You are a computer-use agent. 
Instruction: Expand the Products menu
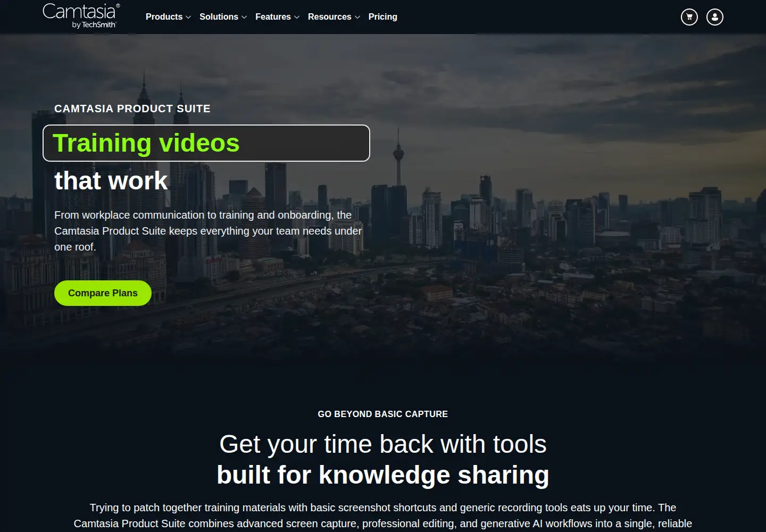click(168, 17)
